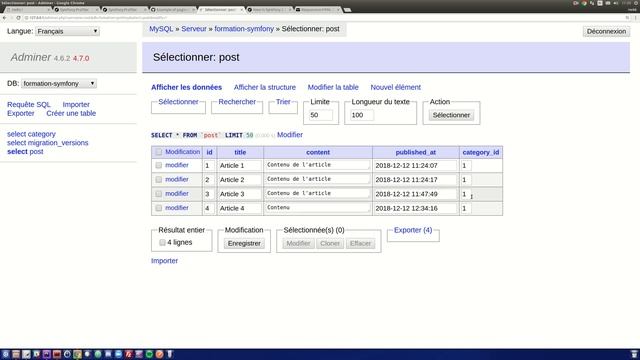Screen dimensions: 640x360
Task: Expand the Sélectionner columns fieldset
Action: pyautogui.click(x=178, y=102)
